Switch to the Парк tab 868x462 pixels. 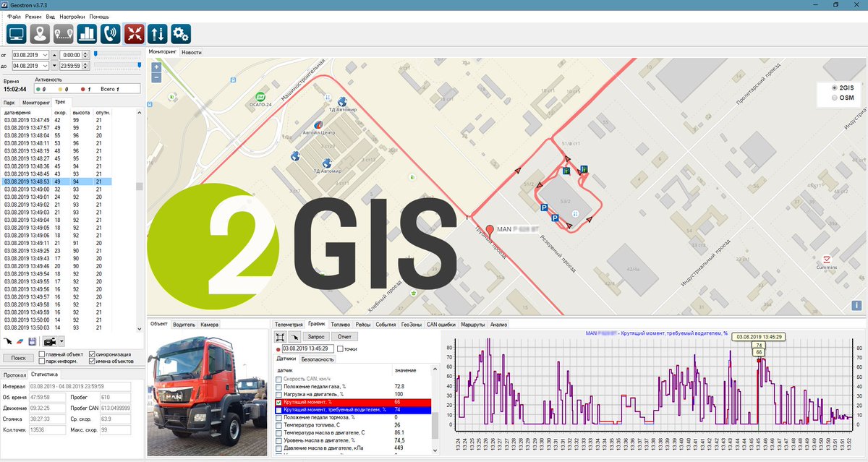coord(9,103)
